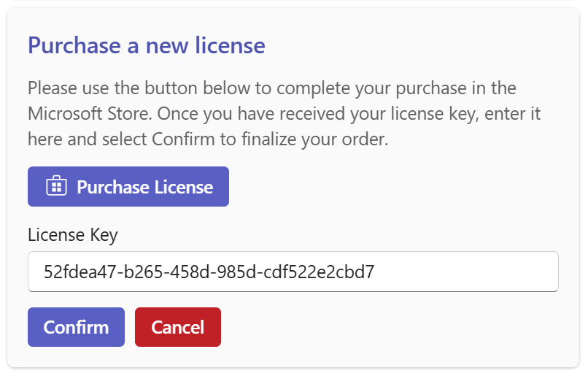Cancel the license purchase

(177, 327)
